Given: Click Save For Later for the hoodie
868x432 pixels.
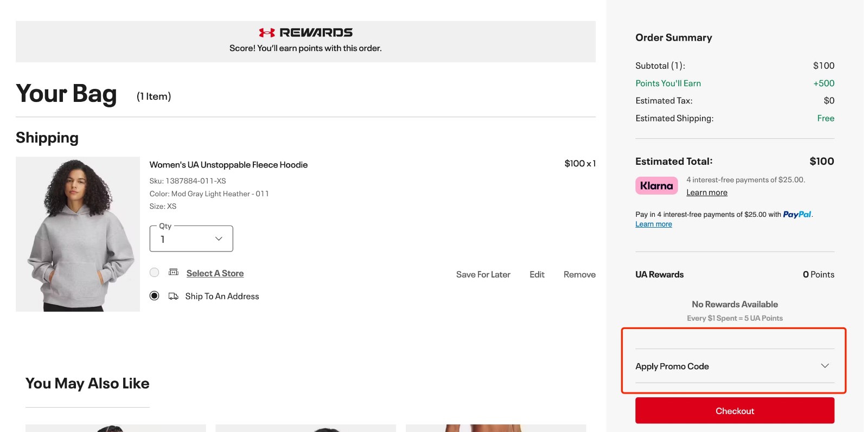Looking at the screenshot, I should click(482, 274).
